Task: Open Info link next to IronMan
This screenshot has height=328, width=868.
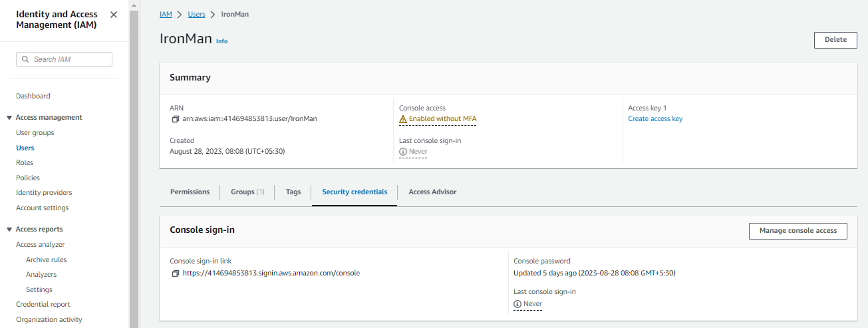Action: click(221, 41)
